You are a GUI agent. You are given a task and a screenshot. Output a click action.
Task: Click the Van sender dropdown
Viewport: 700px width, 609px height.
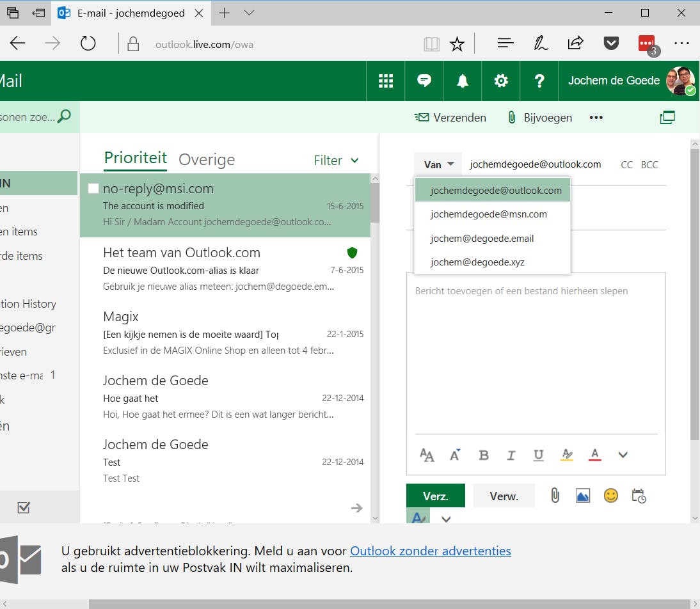point(438,164)
